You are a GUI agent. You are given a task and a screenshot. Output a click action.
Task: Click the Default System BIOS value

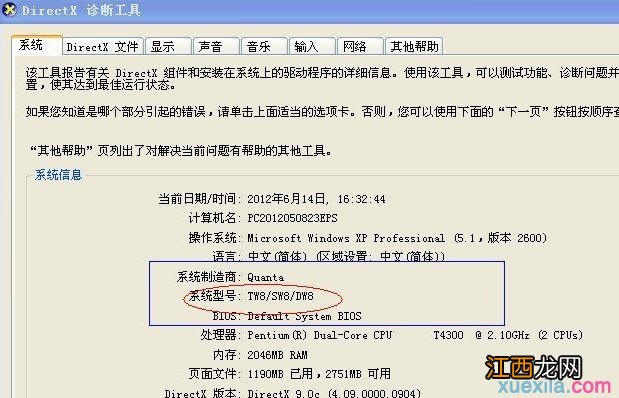[x=304, y=316]
